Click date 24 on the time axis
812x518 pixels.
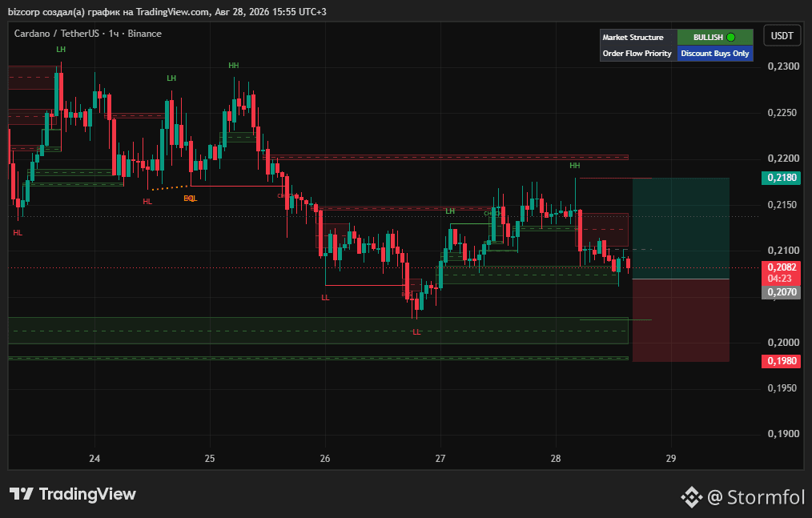tap(94, 459)
